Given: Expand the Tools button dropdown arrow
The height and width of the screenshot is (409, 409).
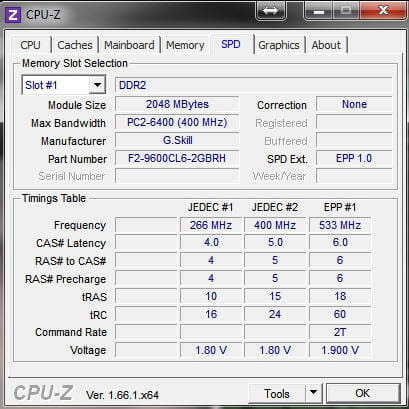Looking at the screenshot, I should 313,394.
